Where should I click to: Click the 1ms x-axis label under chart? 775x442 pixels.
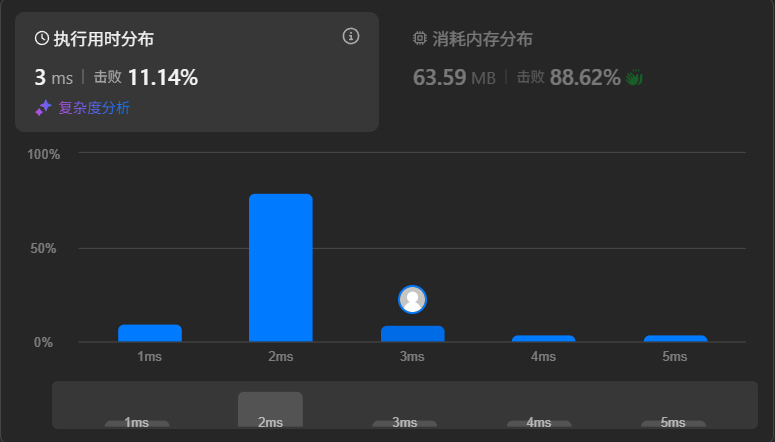tap(149, 356)
